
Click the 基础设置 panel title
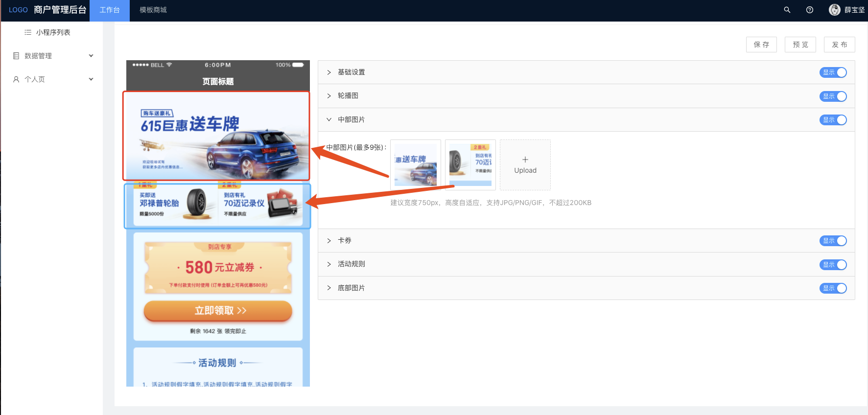351,72
